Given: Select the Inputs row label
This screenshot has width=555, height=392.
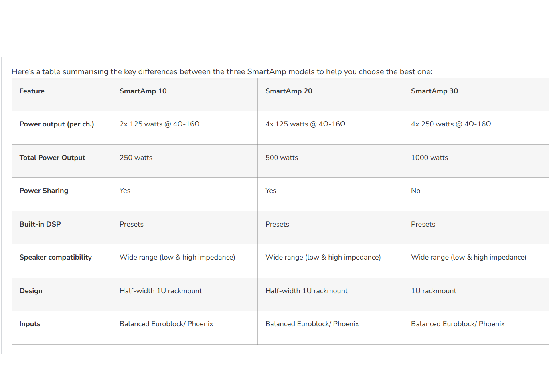Looking at the screenshot, I should tap(30, 324).
